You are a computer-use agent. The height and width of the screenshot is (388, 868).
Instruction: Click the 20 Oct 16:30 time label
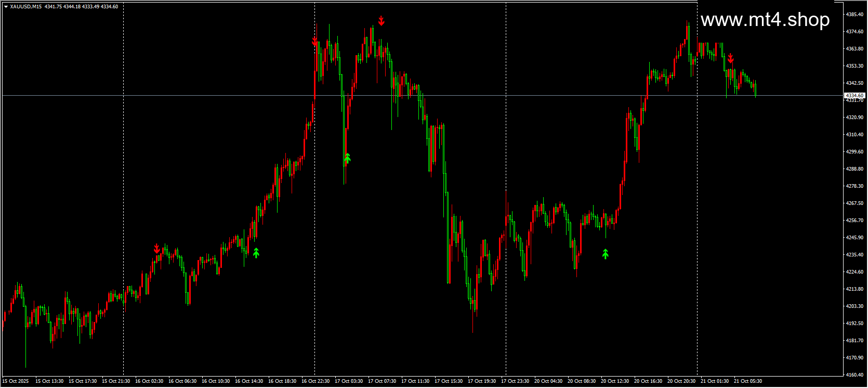pos(648,381)
